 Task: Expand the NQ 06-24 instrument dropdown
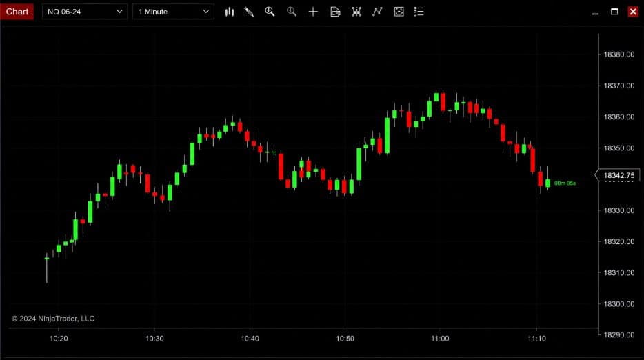pos(85,12)
